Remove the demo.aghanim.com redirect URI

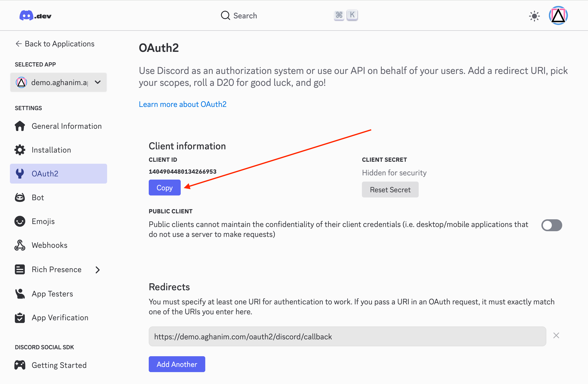click(556, 336)
